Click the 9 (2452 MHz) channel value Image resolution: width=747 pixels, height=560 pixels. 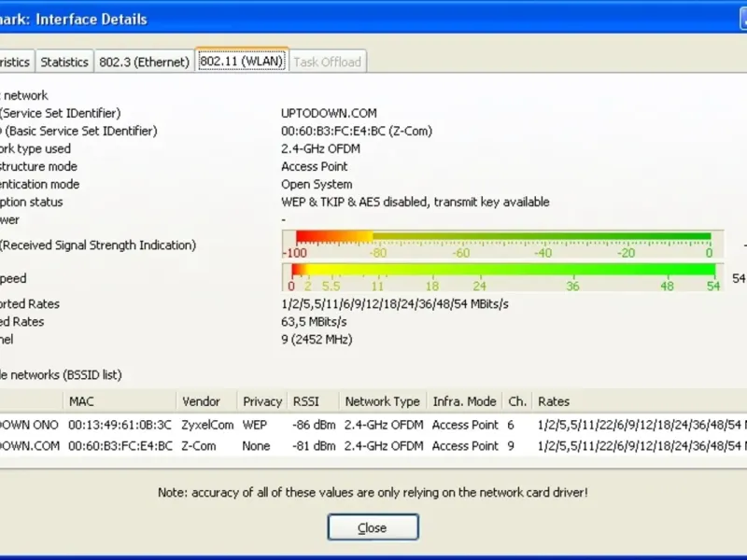coord(317,340)
